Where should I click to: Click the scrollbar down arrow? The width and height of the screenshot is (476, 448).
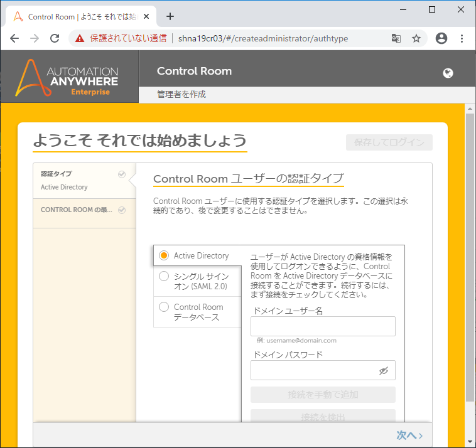pos(470,442)
